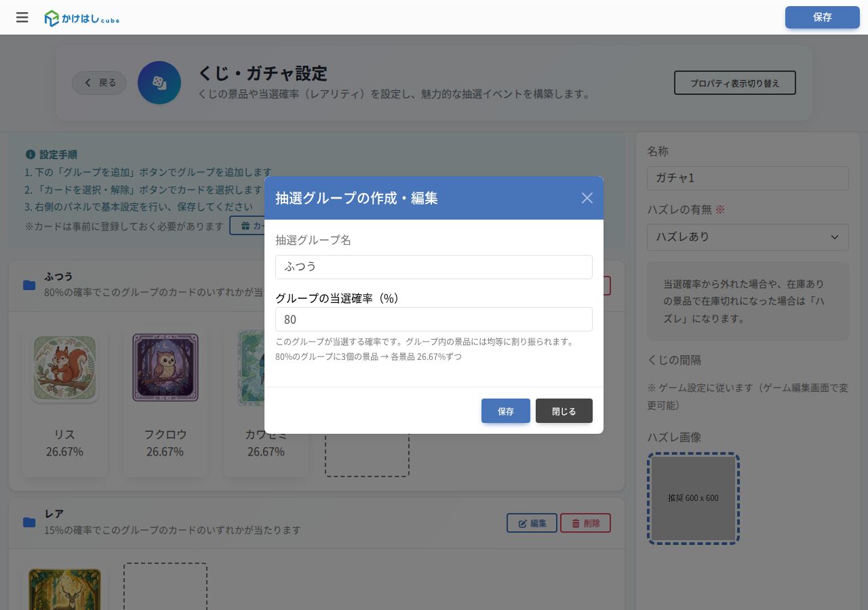Click the レア group folder icon
The width and height of the screenshot is (868, 610).
coord(29,522)
